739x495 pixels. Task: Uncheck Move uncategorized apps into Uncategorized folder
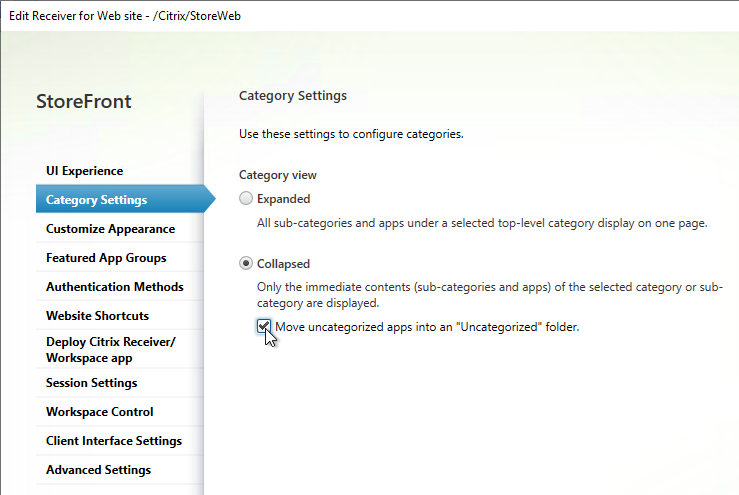tap(263, 326)
